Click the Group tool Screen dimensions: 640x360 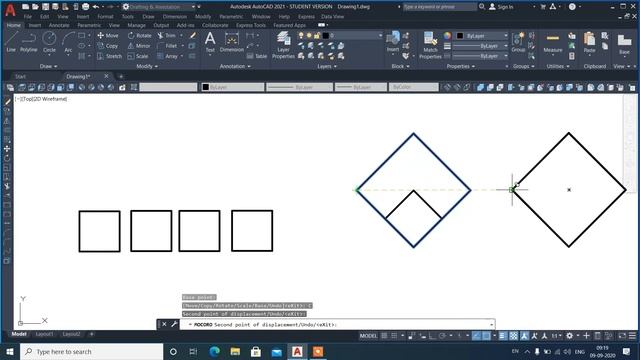click(518, 42)
